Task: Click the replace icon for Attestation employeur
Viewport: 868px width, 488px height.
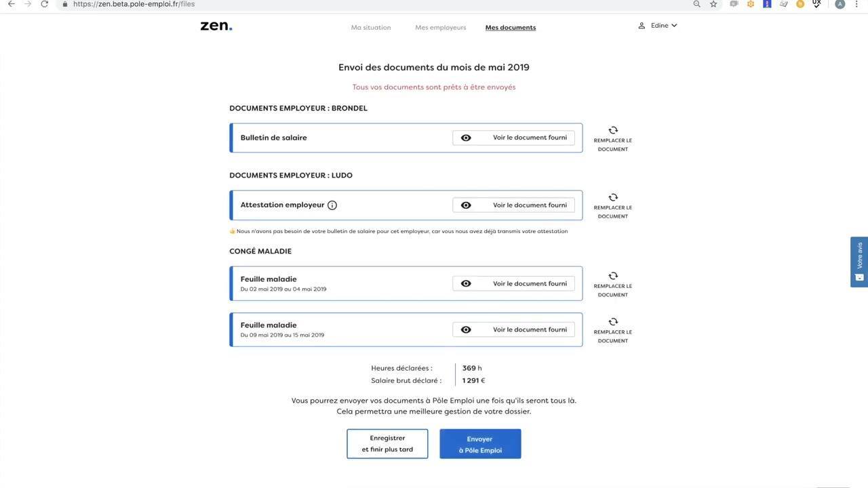Action: coord(613,197)
